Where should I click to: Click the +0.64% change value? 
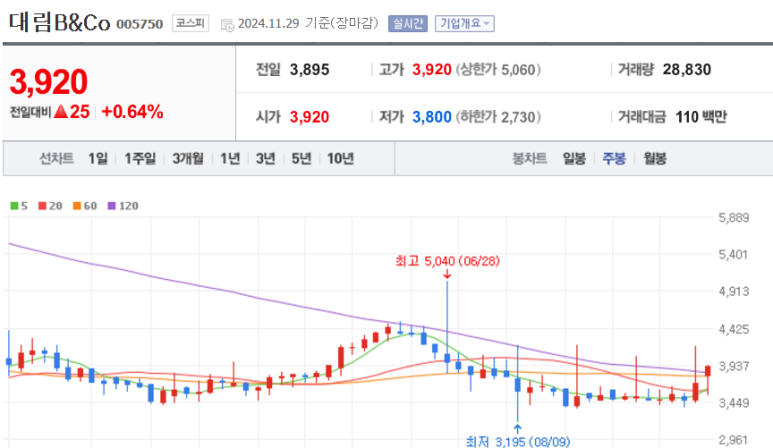point(132,112)
